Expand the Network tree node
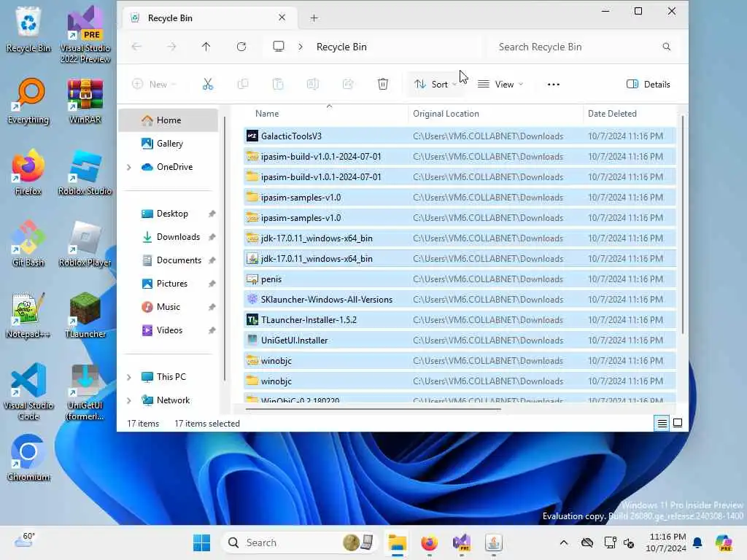The height and width of the screenshot is (560, 747). (x=128, y=400)
